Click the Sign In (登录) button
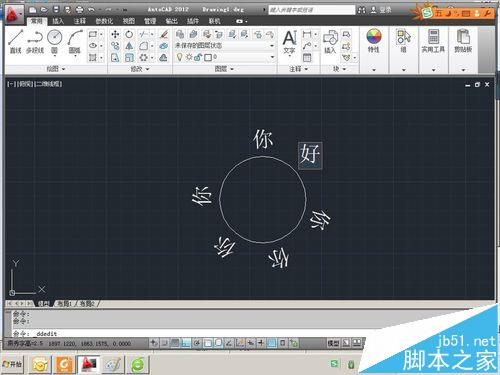The width and height of the screenshot is (500, 375). (382, 10)
